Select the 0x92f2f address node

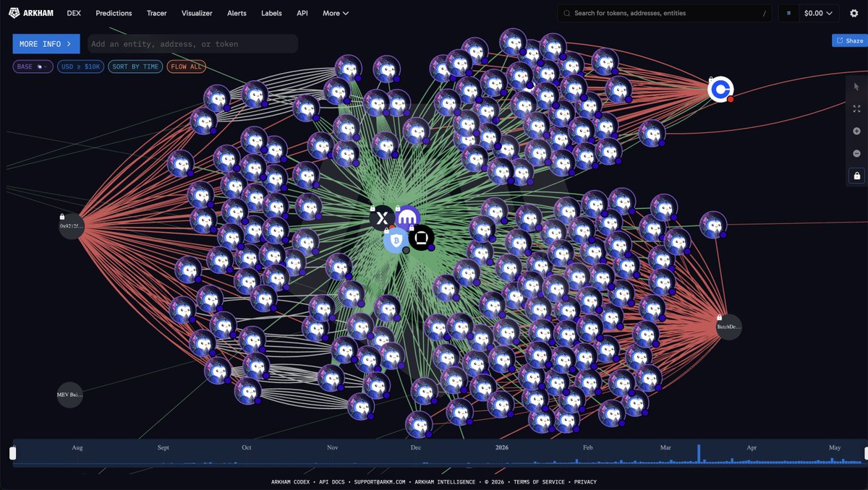[x=72, y=225]
